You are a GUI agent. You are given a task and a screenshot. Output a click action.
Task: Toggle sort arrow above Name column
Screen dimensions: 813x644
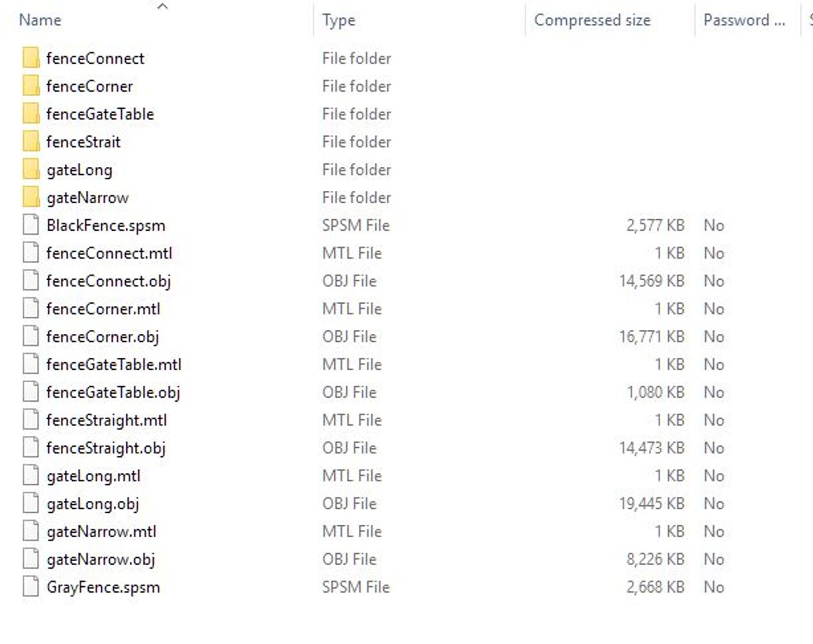click(163, 6)
